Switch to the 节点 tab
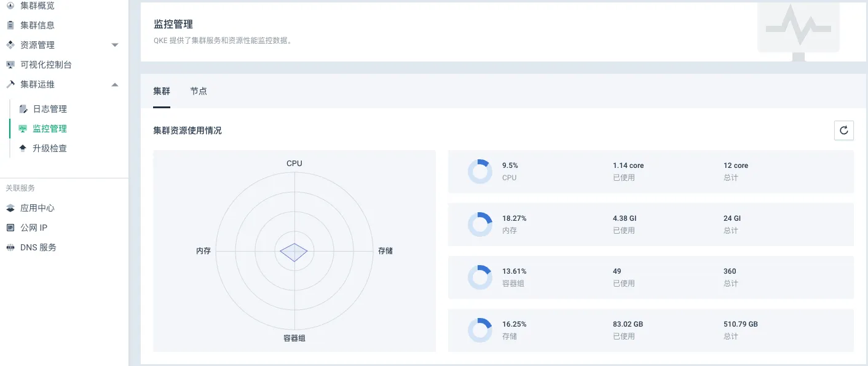The width and height of the screenshot is (868, 366). point(198,90)
